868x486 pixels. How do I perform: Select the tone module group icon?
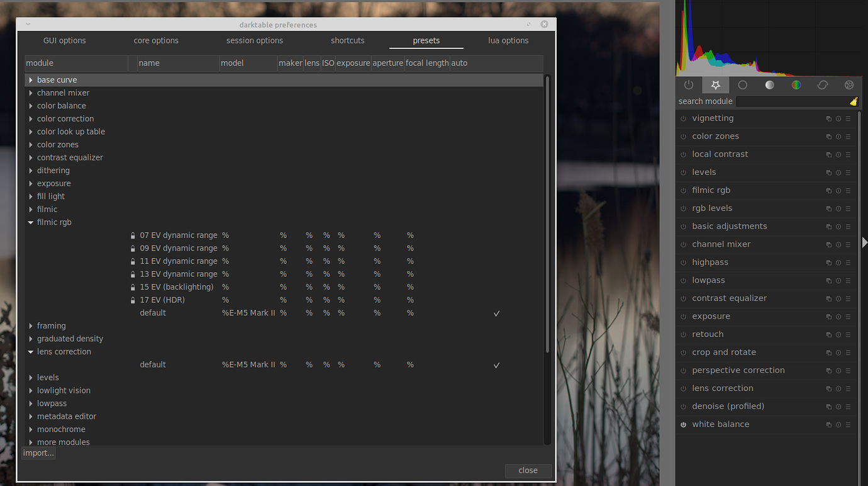click(x=769, y=85)
